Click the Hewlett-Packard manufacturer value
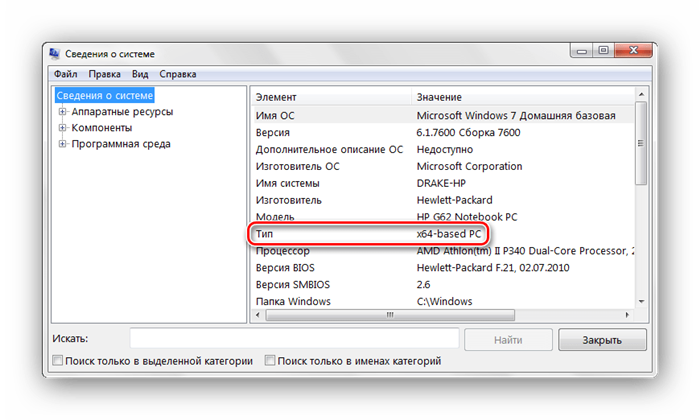This screenshot has height=420, width=700. click(x=454, y=200)
